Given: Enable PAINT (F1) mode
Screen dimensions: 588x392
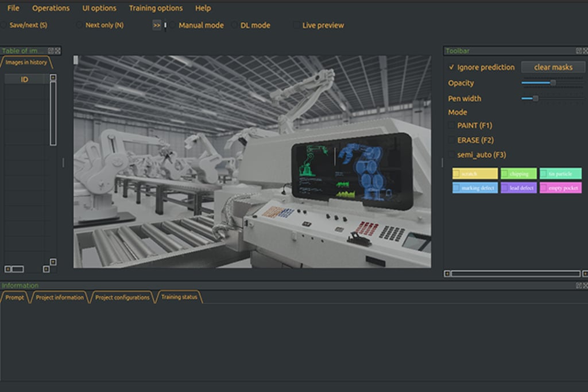Looking at the screenshot, I should [x=450, y=125].
